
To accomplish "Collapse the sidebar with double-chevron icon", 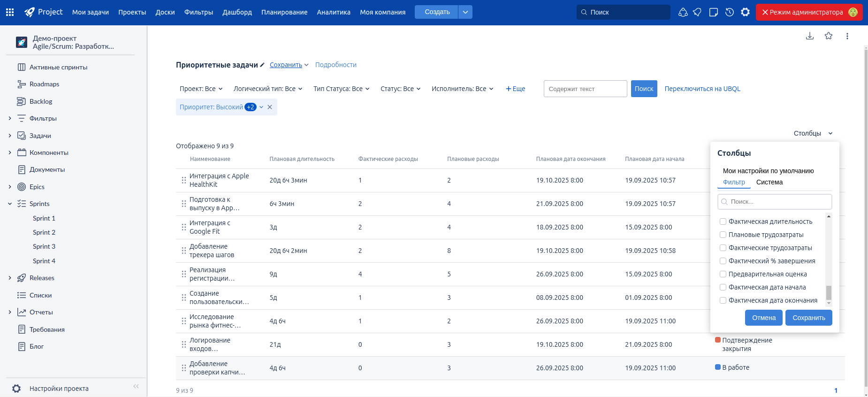I will tap(136, 386).
